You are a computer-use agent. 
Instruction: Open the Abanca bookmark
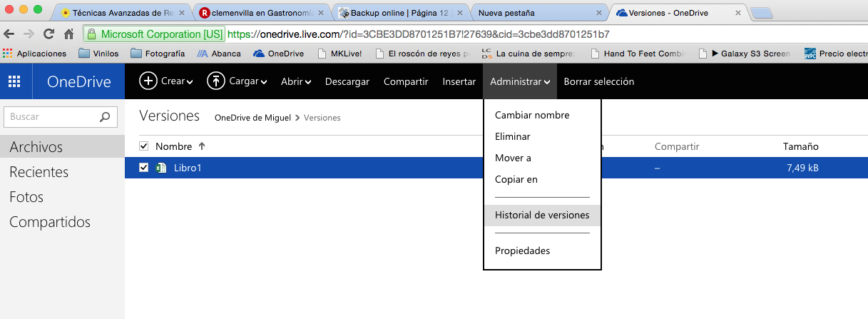tap(218, 53)
